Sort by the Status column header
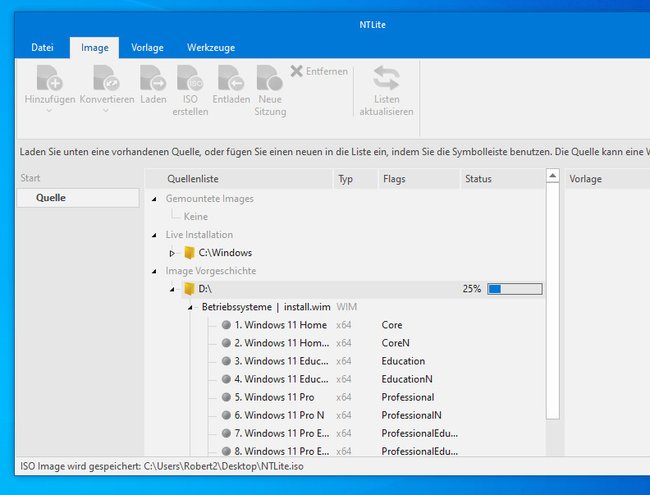 coord(503,179)
